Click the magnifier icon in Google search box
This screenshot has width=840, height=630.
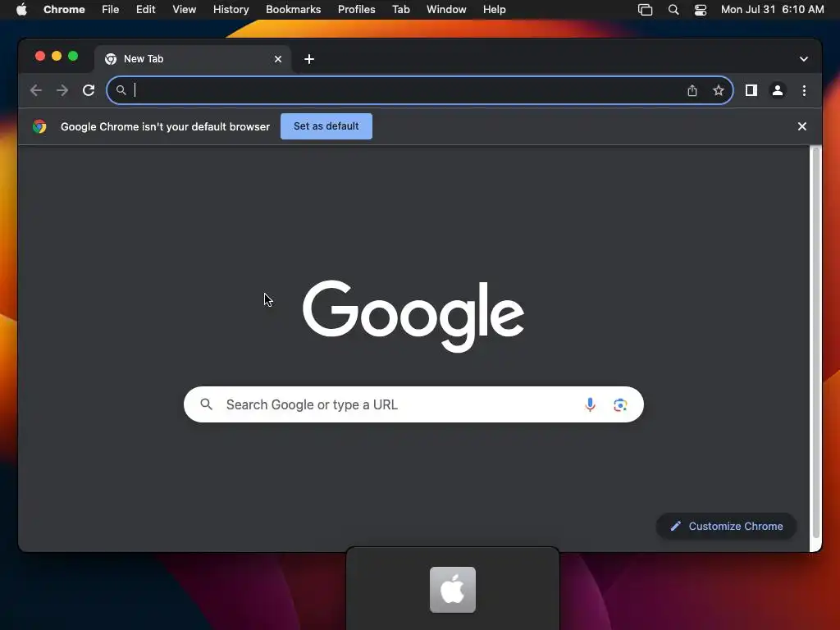point(206,404)
